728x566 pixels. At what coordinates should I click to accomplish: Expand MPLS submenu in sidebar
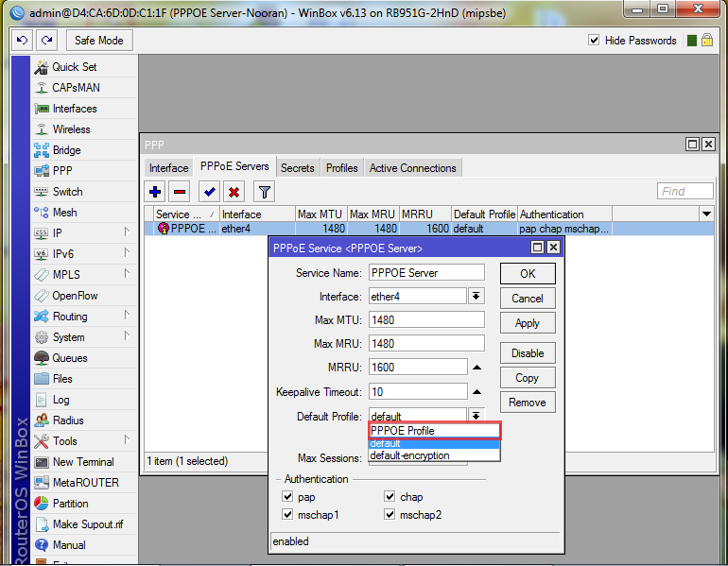click(127, 273)
